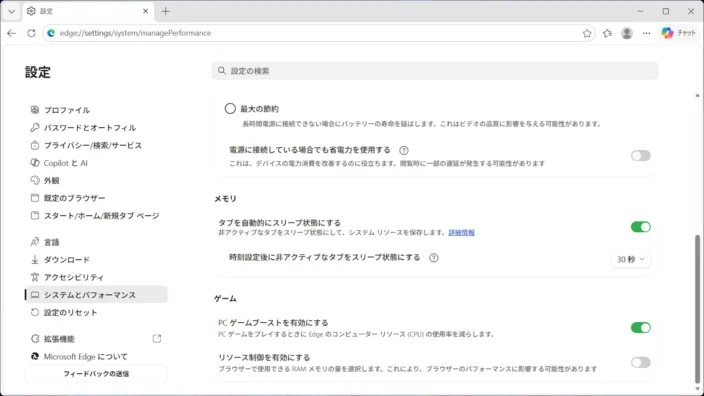Open 設定のリセット page
This screenshot has width=704, height=396.
96,312
